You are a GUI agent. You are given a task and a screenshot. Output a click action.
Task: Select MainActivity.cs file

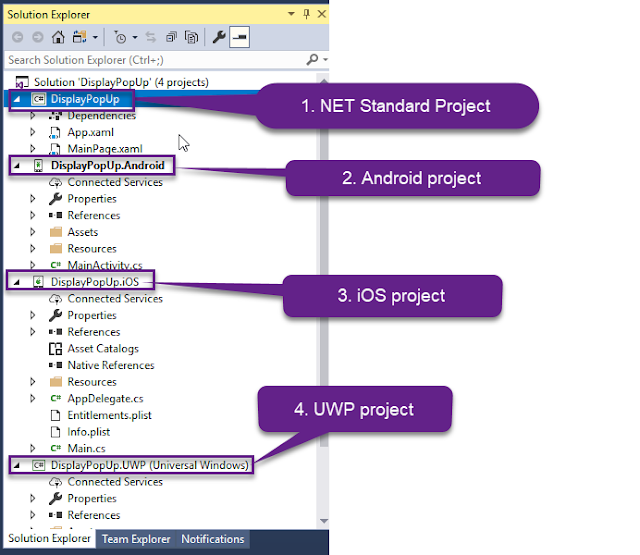105,265
